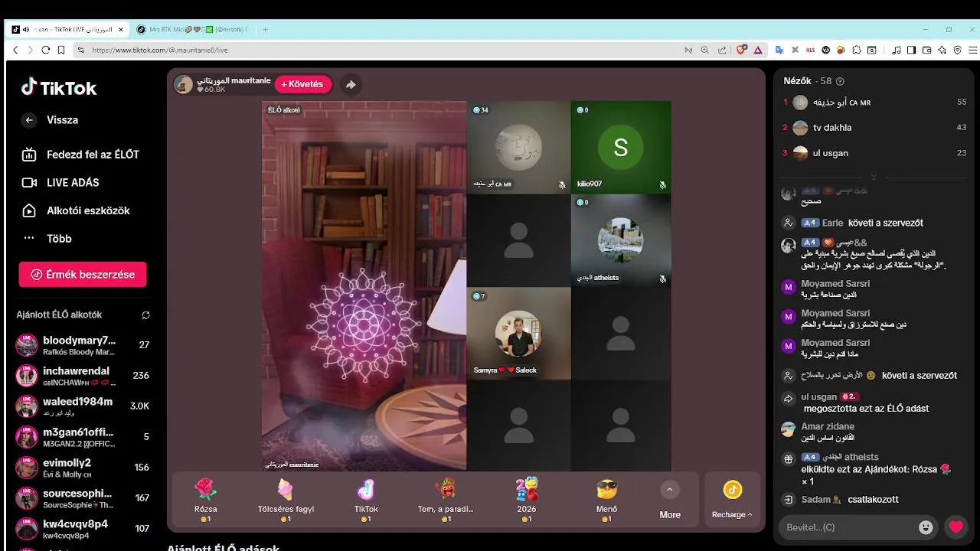The image size is (980, 551).
Task: Open the Nézők help question-mark icon
Action: coord(840,81)
